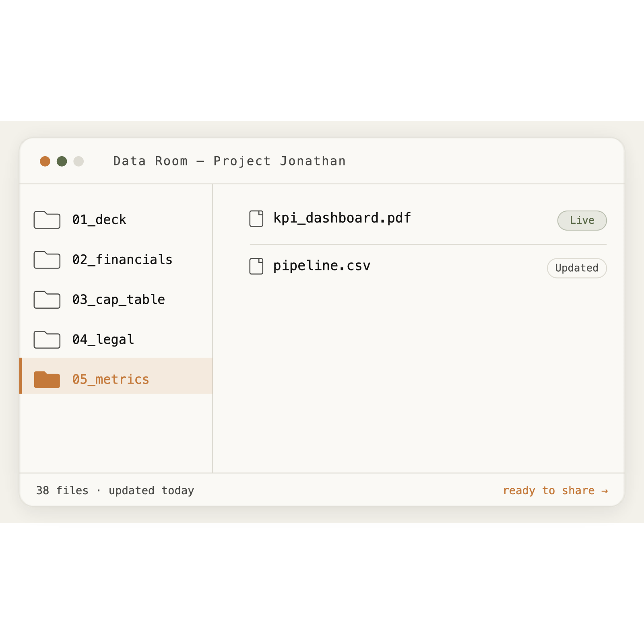Screen dimensions: 644x644
Task: Click the kpi_dashboard.pdf file icon
Action: click(x=256, y=219)
